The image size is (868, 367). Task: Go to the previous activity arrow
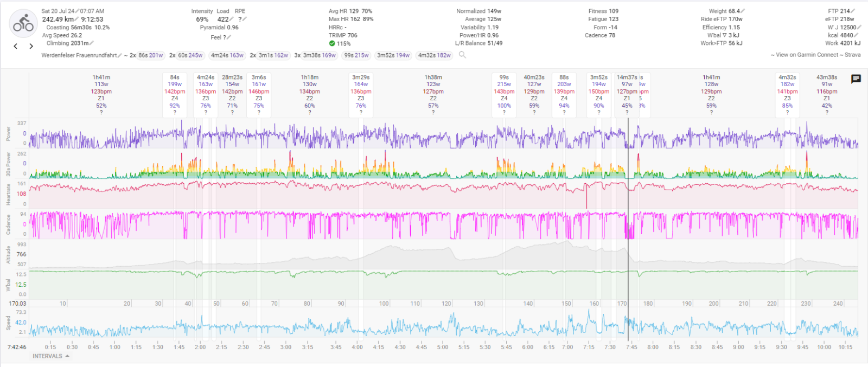click(16, 47)
